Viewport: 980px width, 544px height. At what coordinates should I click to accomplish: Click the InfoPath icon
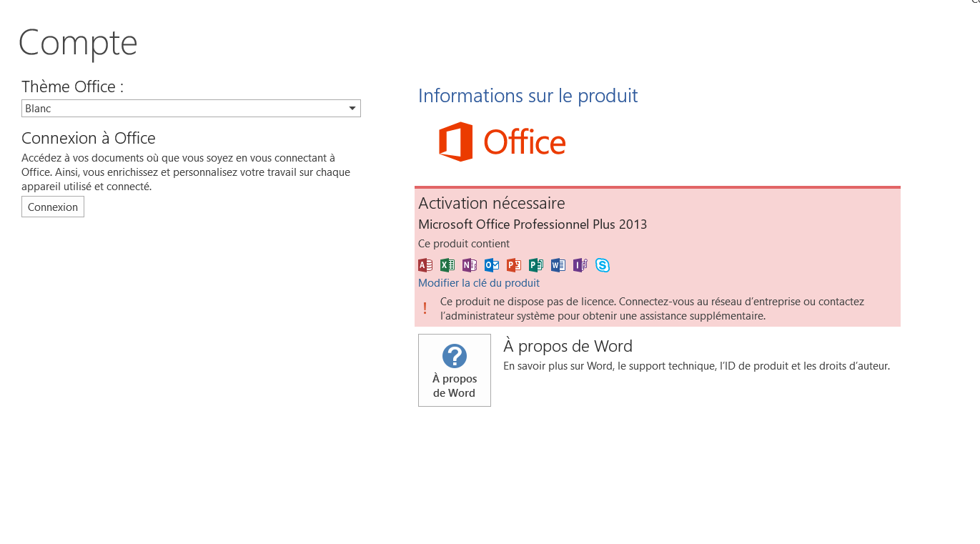pos(580,265)
